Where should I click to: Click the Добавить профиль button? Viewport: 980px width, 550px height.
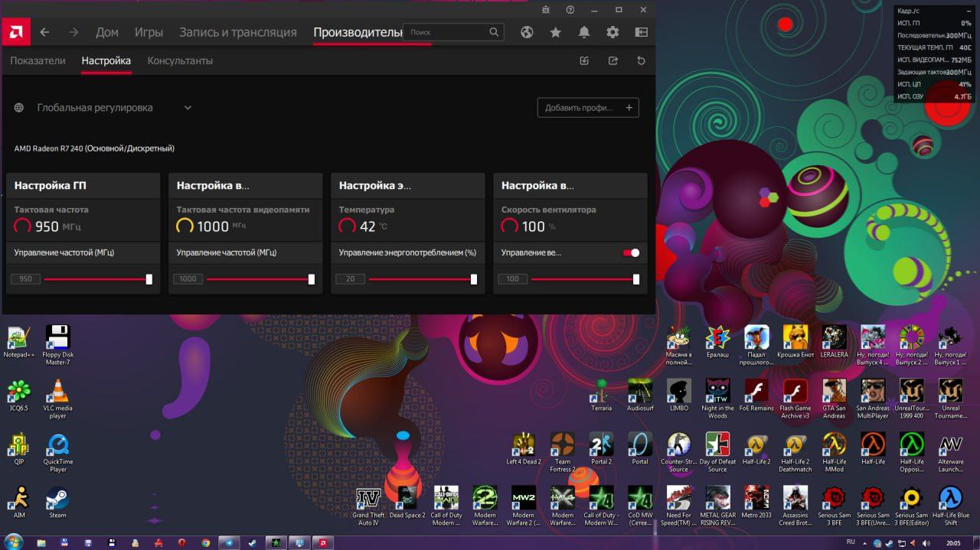pos(588,108)
